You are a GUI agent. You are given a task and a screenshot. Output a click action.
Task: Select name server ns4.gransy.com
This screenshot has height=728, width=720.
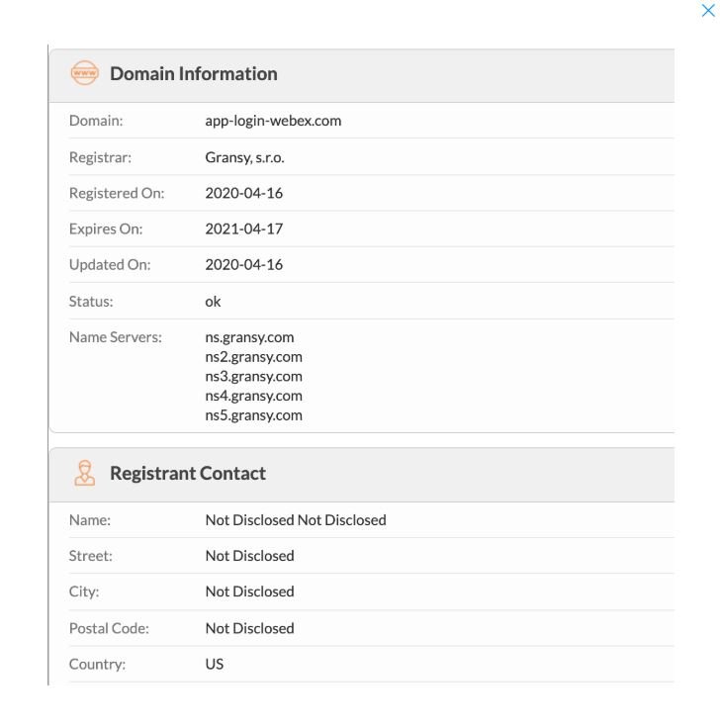click(253, 396)
